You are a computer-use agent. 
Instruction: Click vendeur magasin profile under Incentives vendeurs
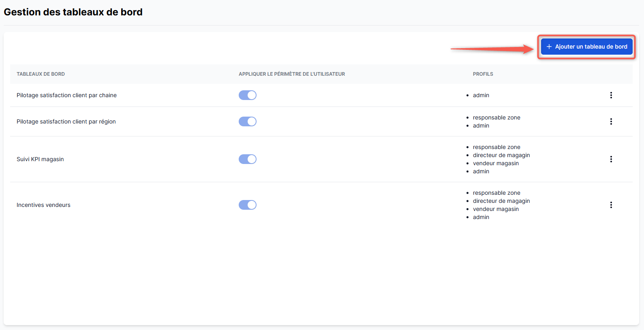[496, 209]
